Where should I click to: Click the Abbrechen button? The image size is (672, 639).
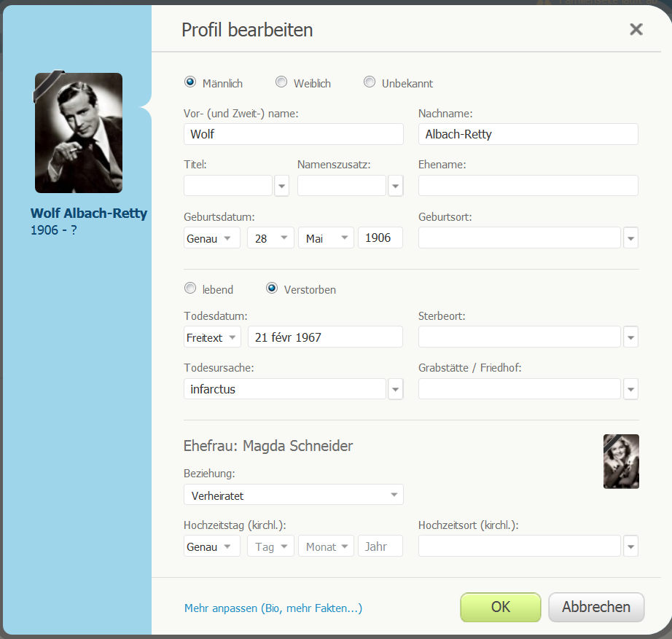tap(596, 607)
